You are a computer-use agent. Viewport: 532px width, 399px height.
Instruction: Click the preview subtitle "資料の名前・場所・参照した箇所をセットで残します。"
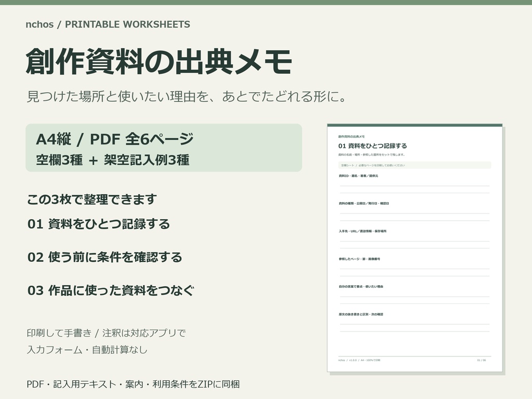click(371, 155)
